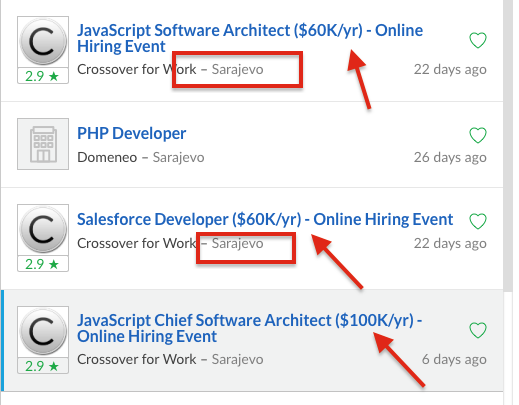Save JavaScript Chief Software Architect with heart
The image size is (519, 405).
point(478,330)
